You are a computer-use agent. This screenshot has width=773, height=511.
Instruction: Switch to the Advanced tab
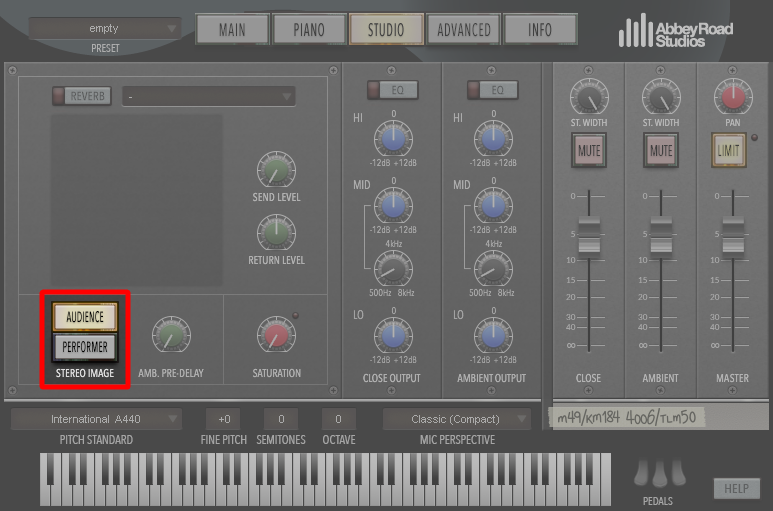point(463,30)
